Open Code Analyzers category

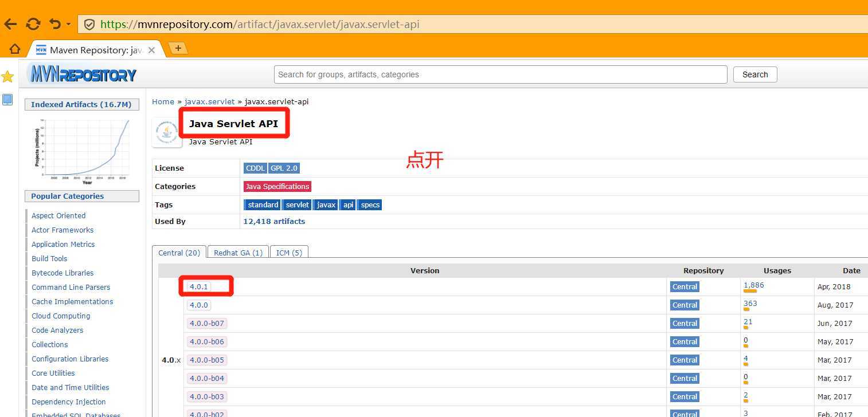pyautogui.click(x=57, y=331)
